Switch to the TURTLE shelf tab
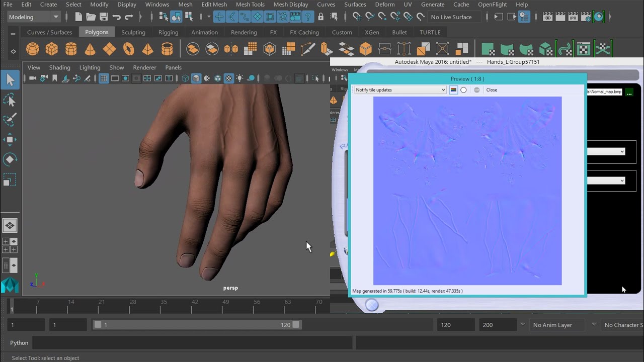This screenshot has height=362, width=644. tap(430, 32)
